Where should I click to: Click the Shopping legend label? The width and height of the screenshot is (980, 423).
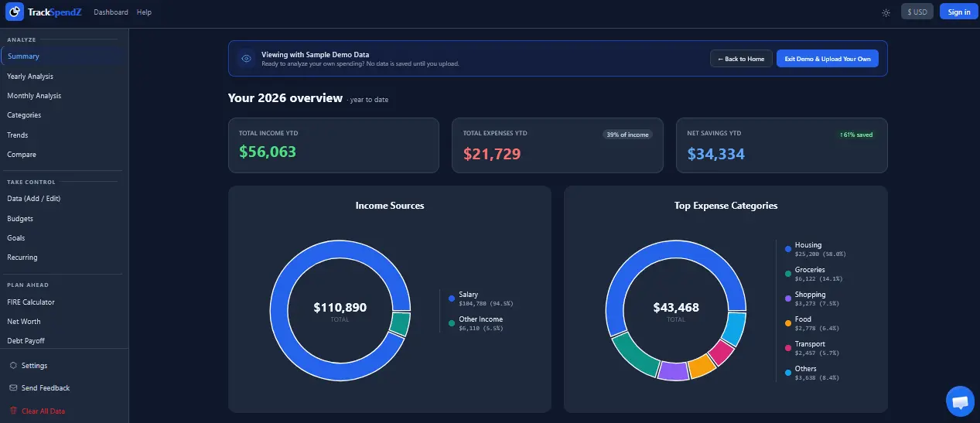pyautogui.click(x=810, y=295)
